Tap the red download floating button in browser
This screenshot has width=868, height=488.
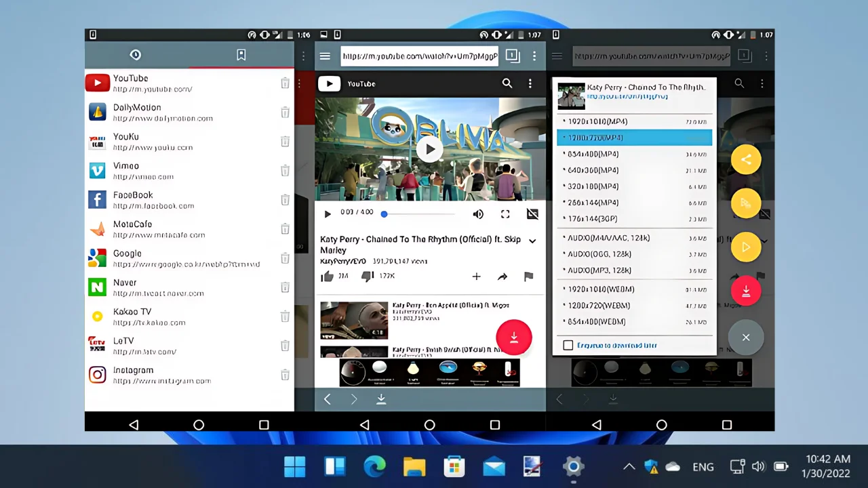(x=514, y=337)
